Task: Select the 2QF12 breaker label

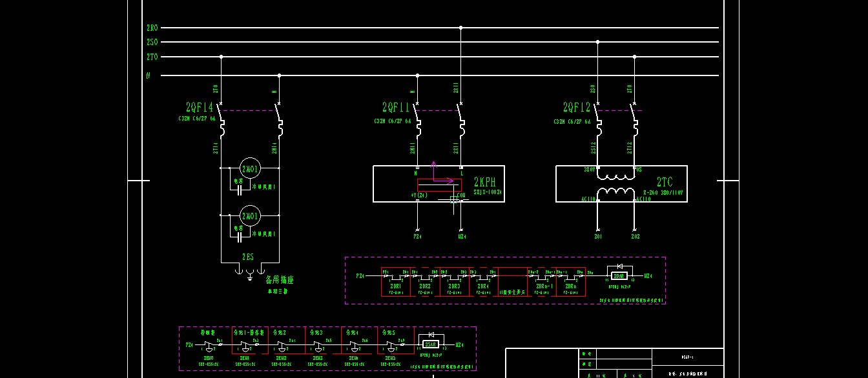Action: (577, 108)
